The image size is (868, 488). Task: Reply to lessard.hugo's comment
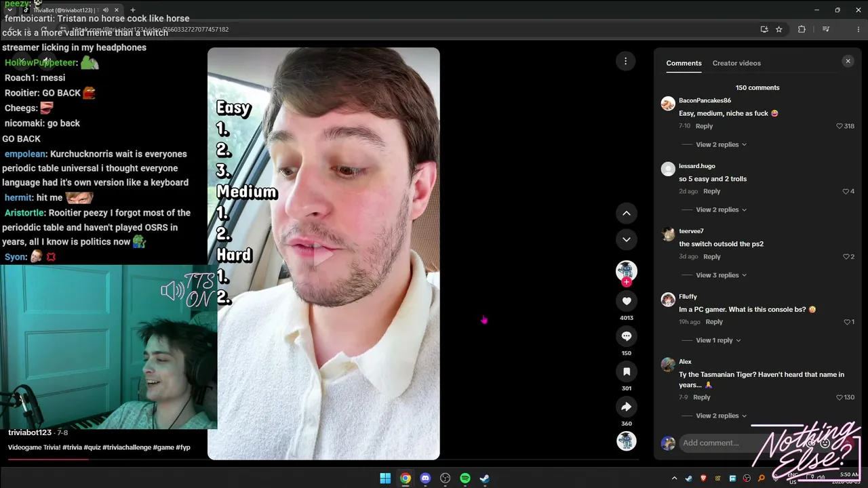pyautogui.click(x=711, y=191)
